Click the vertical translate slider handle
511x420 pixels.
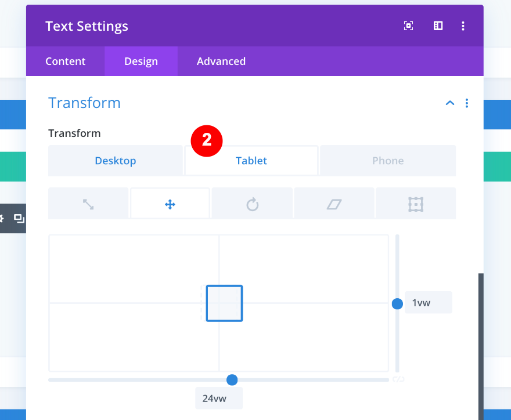[x=397, y=303]
